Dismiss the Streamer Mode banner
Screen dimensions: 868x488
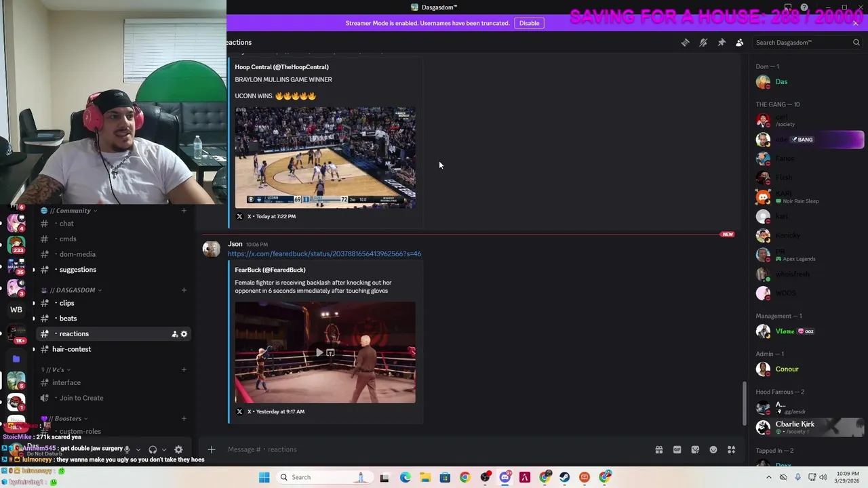tap(855, 23)
